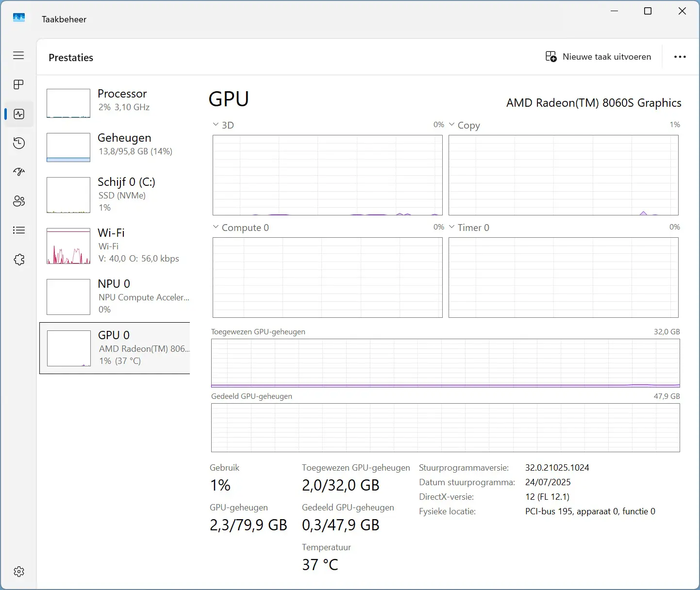
Task: Click the Prestaties page heading
Action: [x=71, y=57]
